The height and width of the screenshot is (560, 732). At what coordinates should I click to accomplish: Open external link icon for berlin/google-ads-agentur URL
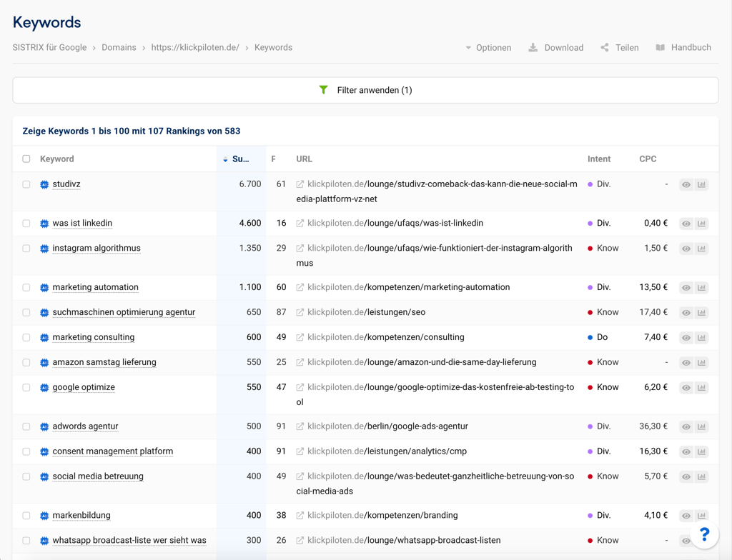[300, 426]
